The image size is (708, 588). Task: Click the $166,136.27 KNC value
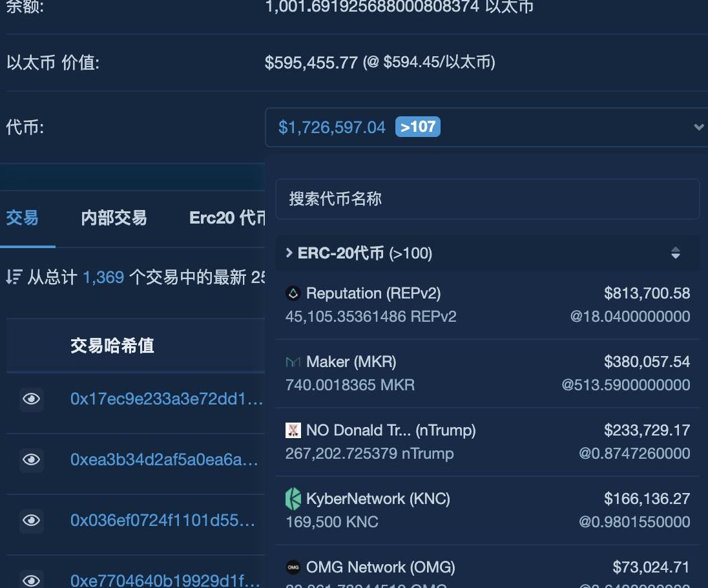(647, 499)
